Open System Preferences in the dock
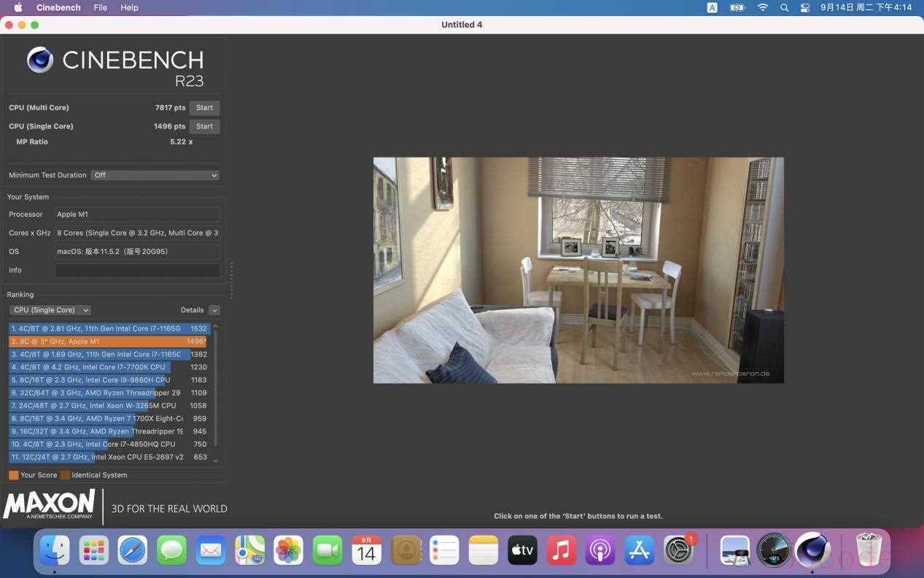Screen dimensions: 924x578 (678, 550)
